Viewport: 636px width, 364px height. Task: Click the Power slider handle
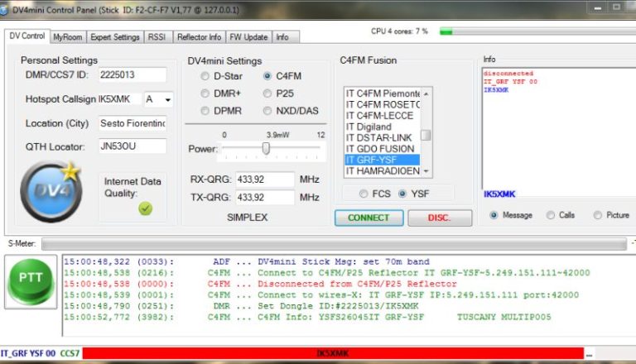[x=266, y=148]
